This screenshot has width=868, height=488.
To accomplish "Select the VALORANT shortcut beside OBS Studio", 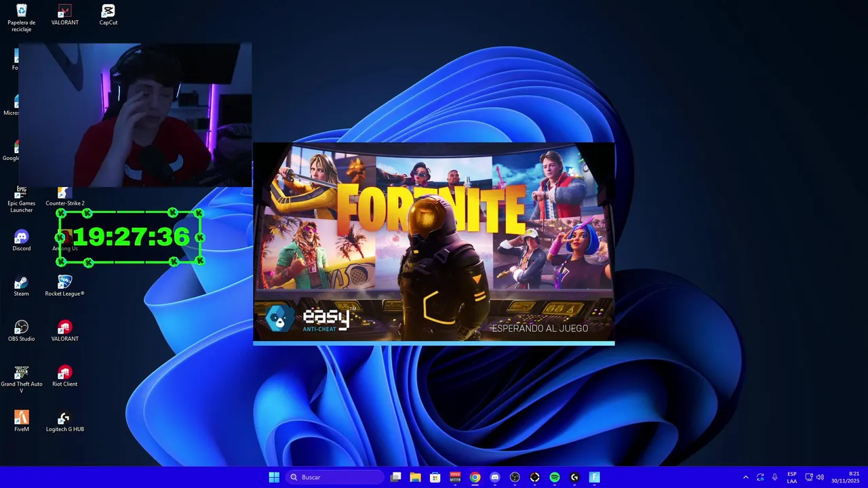I will 65,331.
